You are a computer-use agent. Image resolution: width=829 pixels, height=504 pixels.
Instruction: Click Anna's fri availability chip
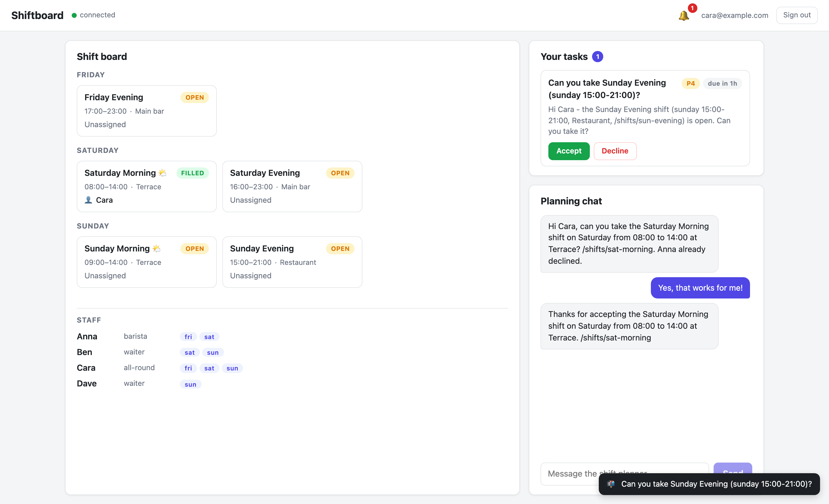pyautogui.click(x=188, y=337)
